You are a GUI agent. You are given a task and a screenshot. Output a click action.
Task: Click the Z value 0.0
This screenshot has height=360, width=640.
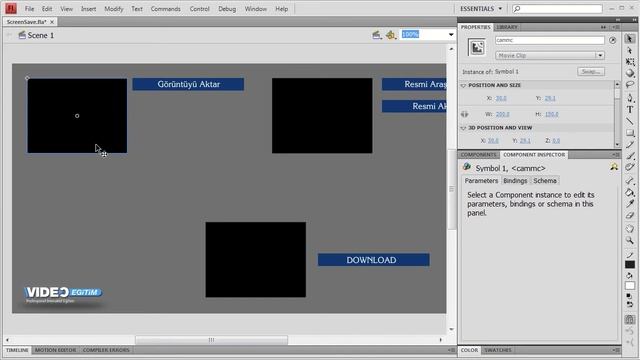[556, 140]
